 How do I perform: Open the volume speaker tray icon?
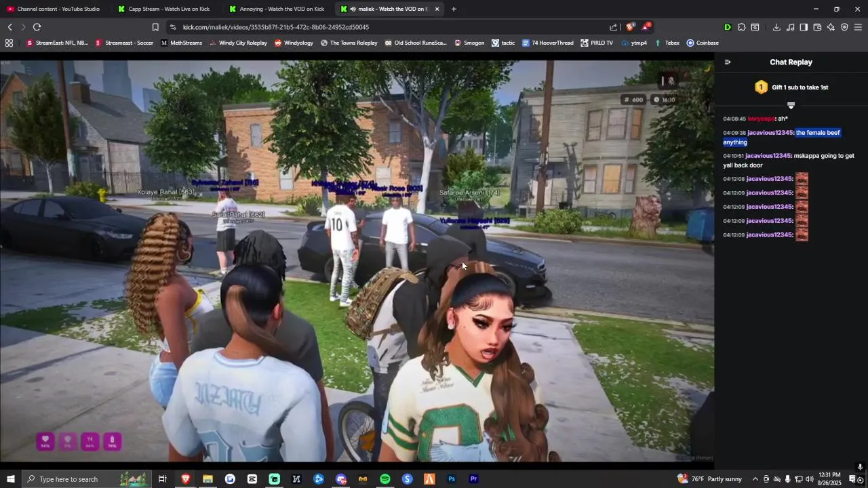pos(810,479)
